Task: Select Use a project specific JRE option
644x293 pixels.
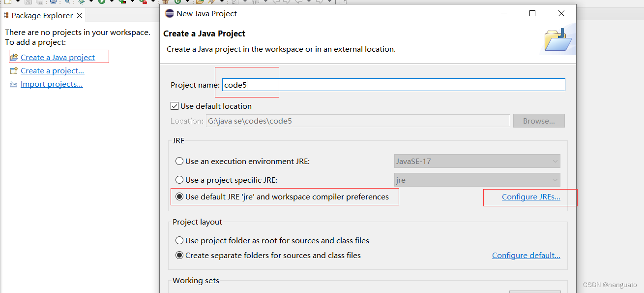Action: click(180, 180)
